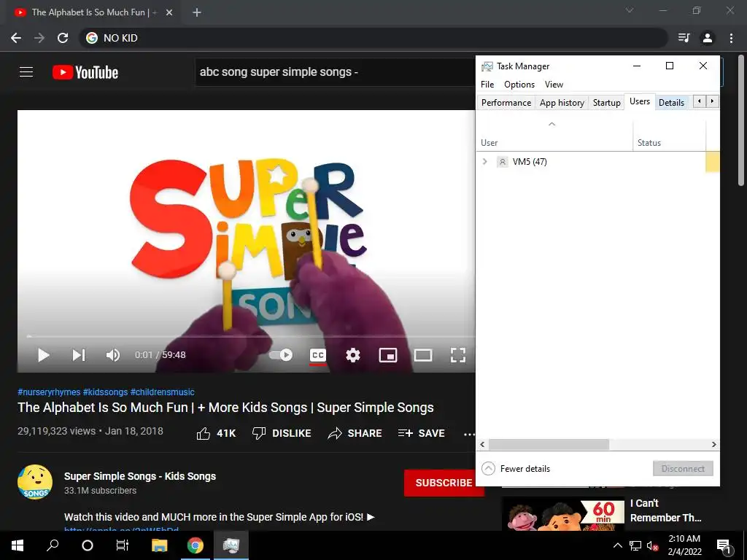Switch to the App history tab
The width and height of the screenshot is (747, 560).
[562, 102]
